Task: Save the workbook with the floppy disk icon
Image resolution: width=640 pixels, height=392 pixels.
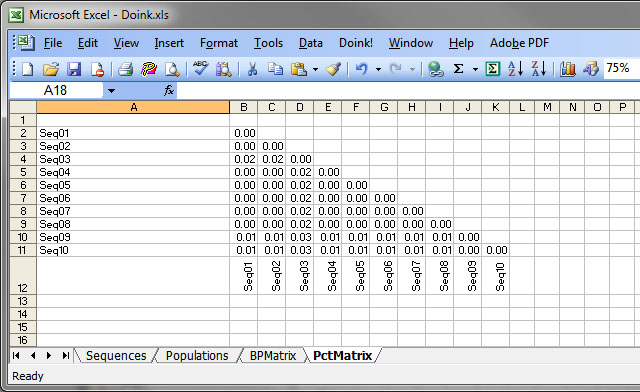Action: (74, 69)
